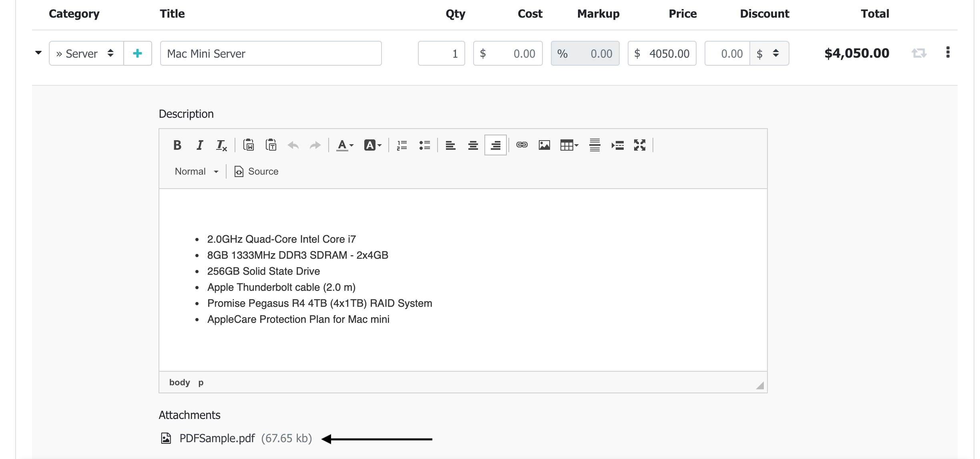Open background color picker
This screenshot has height=459, width=980.
click(x=373, y=145)
